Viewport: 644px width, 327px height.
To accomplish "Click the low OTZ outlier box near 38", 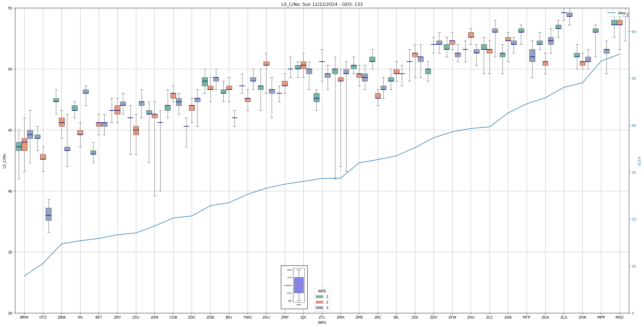I will coord(48,214).
